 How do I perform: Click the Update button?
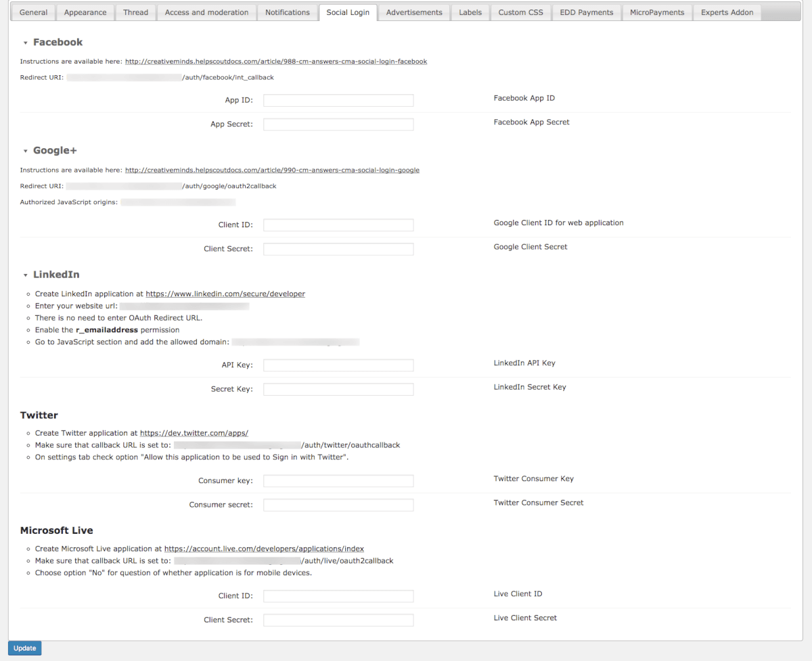click(25, 648)
